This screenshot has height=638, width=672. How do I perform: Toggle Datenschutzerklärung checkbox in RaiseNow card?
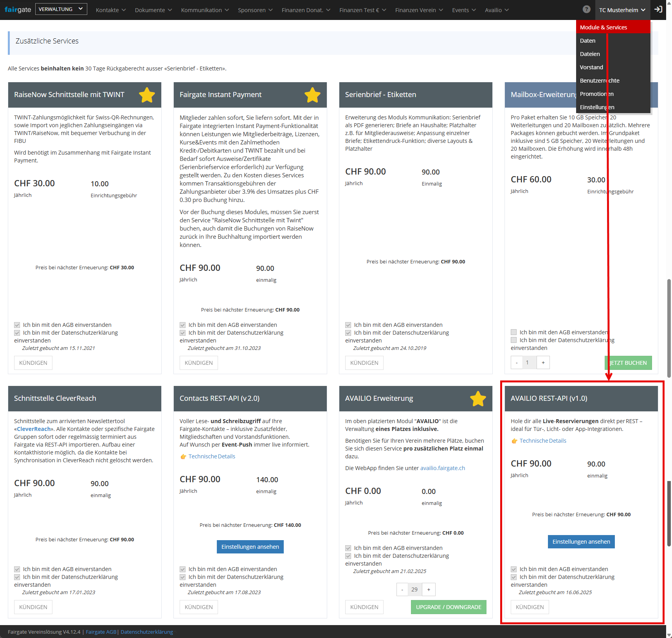[17, 333]
